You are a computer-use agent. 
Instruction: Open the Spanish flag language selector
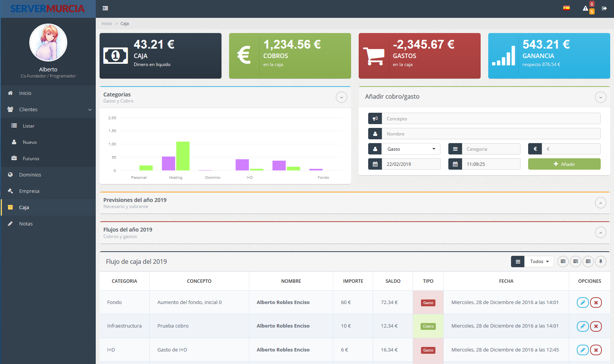566,8
